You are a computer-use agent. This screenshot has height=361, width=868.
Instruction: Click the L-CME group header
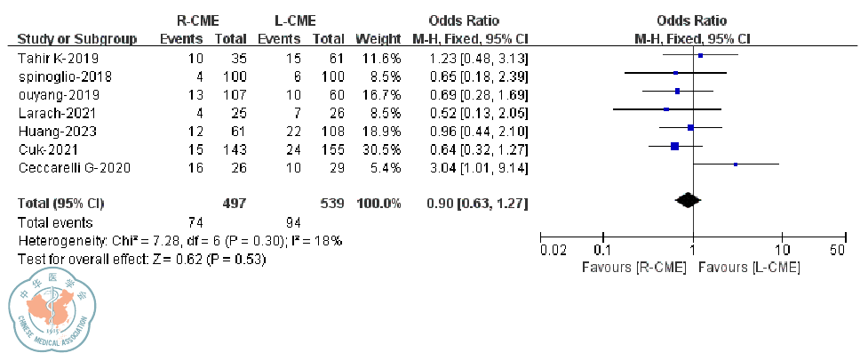[x=291, y=21]
